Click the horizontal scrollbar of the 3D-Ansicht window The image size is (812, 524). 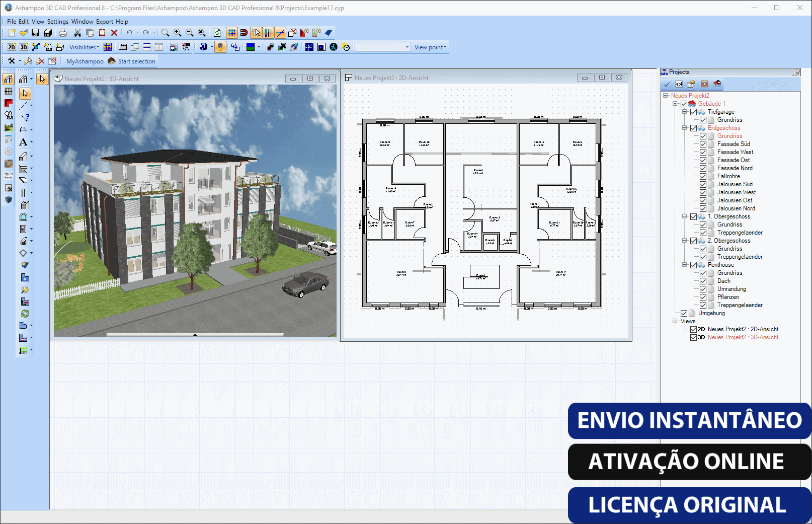(195, 334)
